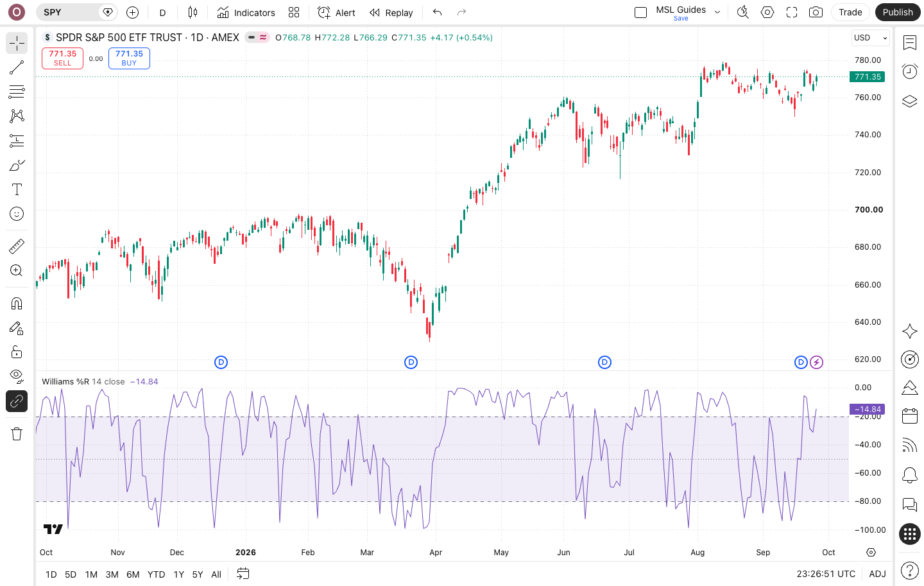Click the Publish button
924x586 pixels.
[898, 12]
